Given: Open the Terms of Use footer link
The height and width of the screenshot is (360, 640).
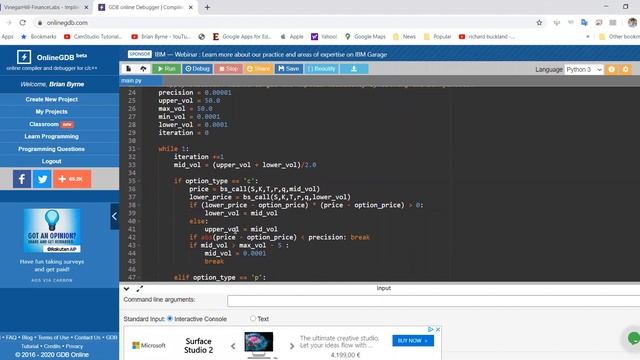Looking at the screenshot, I should pos(53,338).
